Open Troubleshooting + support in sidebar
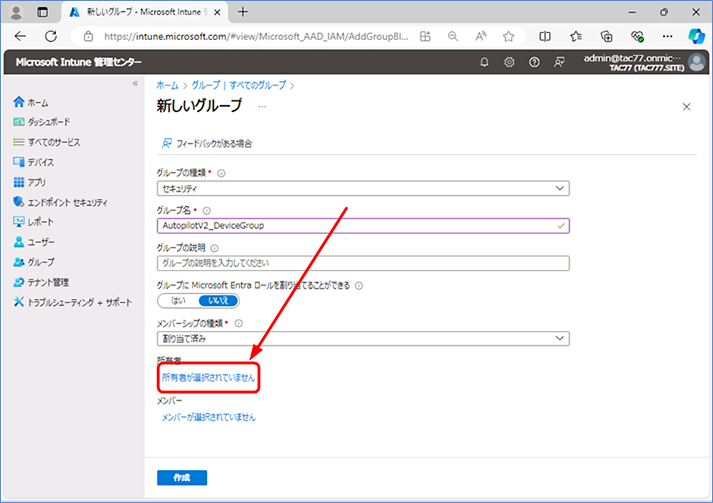Screen dimensions: 713x503 coord(73,302)
